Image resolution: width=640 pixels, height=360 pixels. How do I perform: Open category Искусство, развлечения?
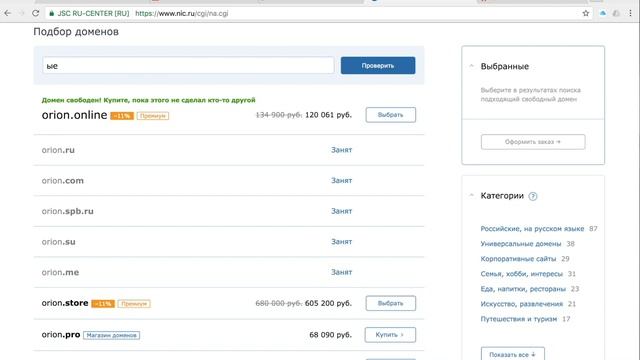coord(522,304)
